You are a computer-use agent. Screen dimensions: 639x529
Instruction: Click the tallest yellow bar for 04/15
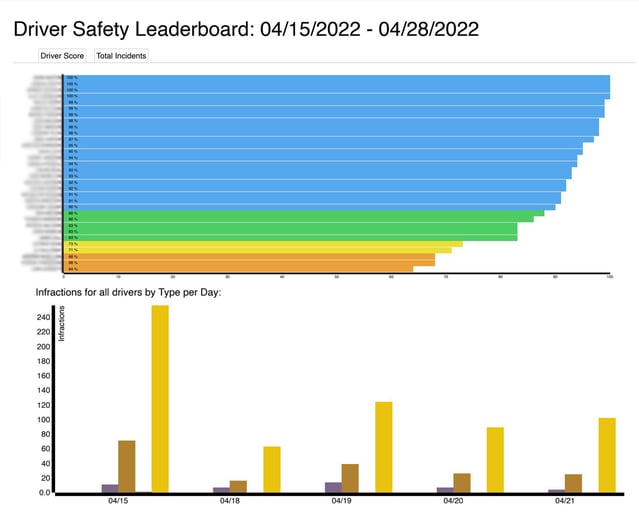click(160, 398)
